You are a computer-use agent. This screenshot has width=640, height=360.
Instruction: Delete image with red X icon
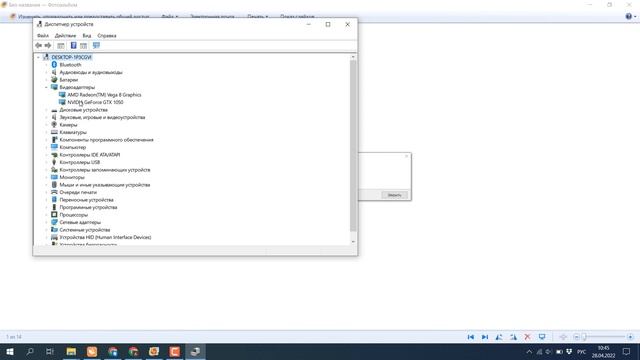(x=527, y=337)
